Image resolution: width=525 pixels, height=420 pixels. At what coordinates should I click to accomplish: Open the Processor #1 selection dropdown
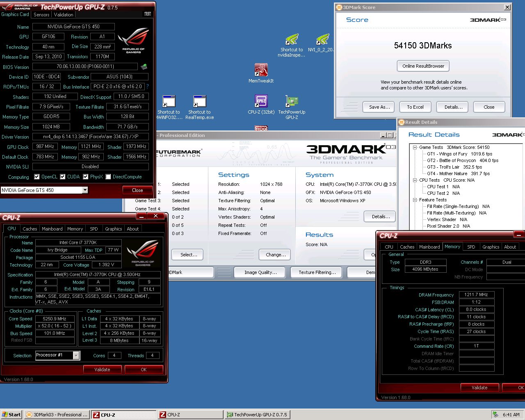76,355
